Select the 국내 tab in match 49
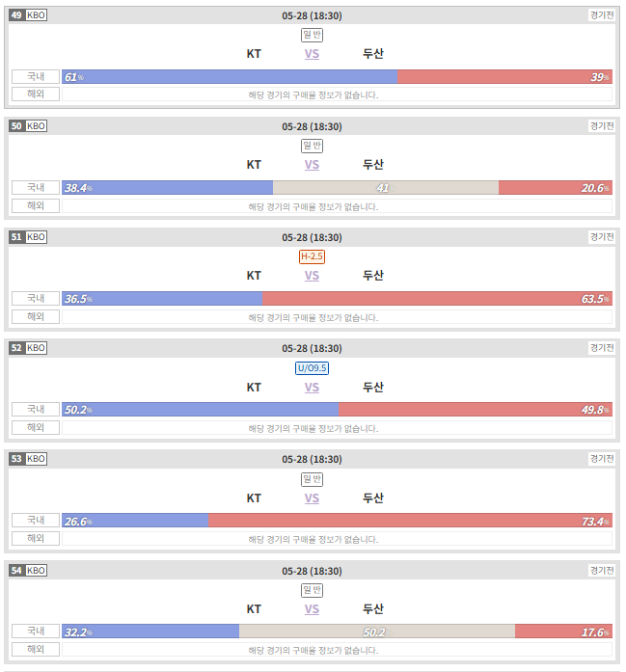The width and height of the screenshot is (626, 672). coord(36,77)
